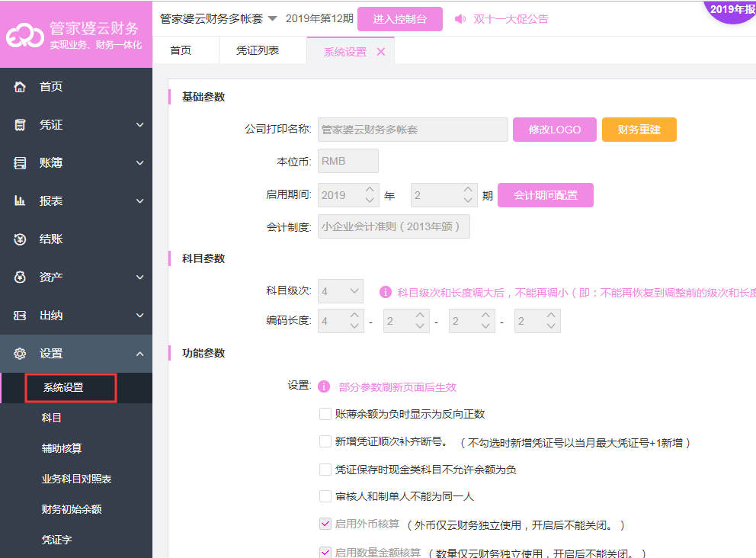Toggle the 启用数量金额核算 checkbox

click(325, 552)
